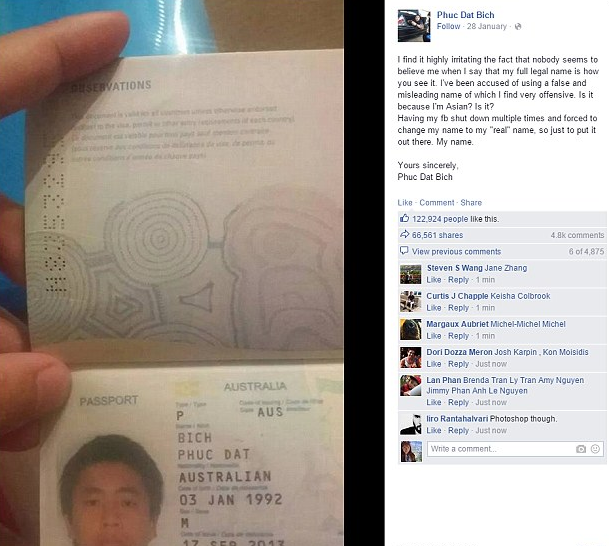Screen dimensions: 609x546
Task: Click the emoji smiley icon
Action: (595, 449)
